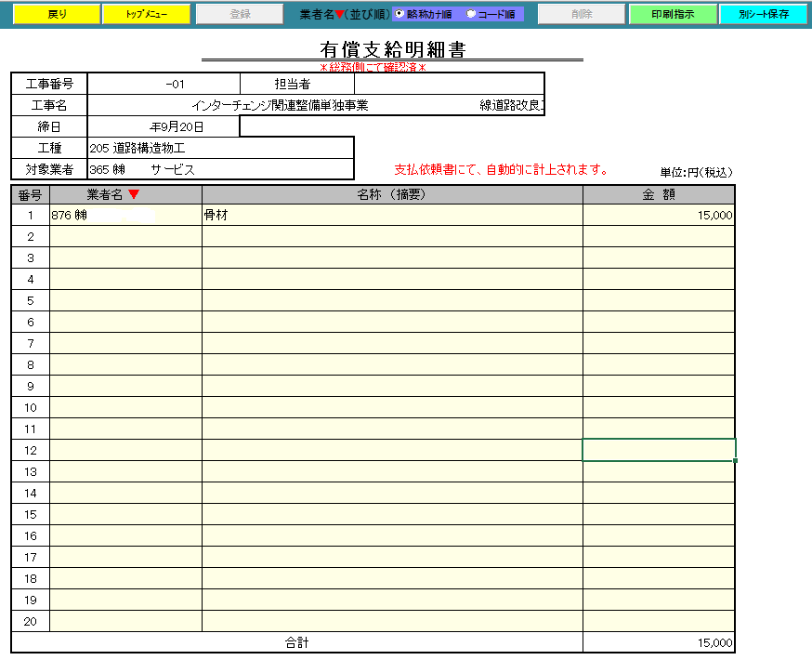
Task: Click the 合計 total amount cell
Action: pos(659,642)
